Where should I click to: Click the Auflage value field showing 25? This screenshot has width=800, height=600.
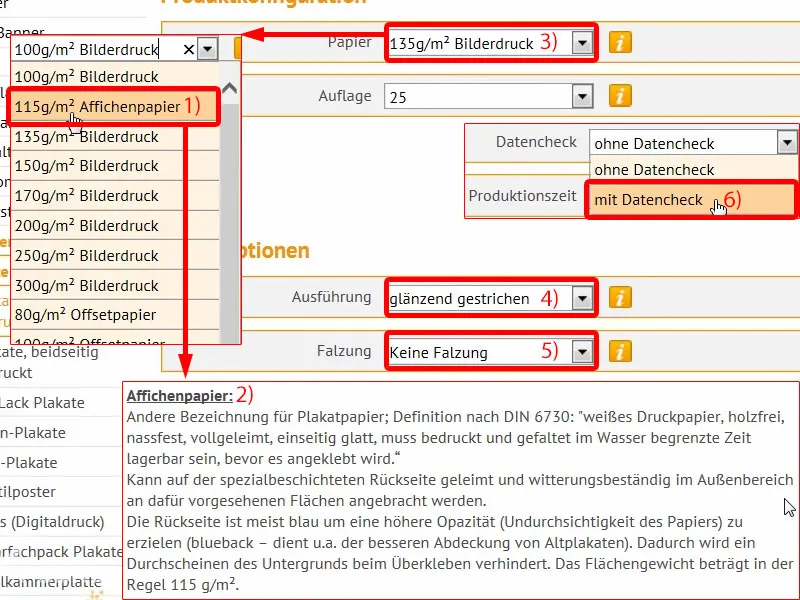coord(478,96)
